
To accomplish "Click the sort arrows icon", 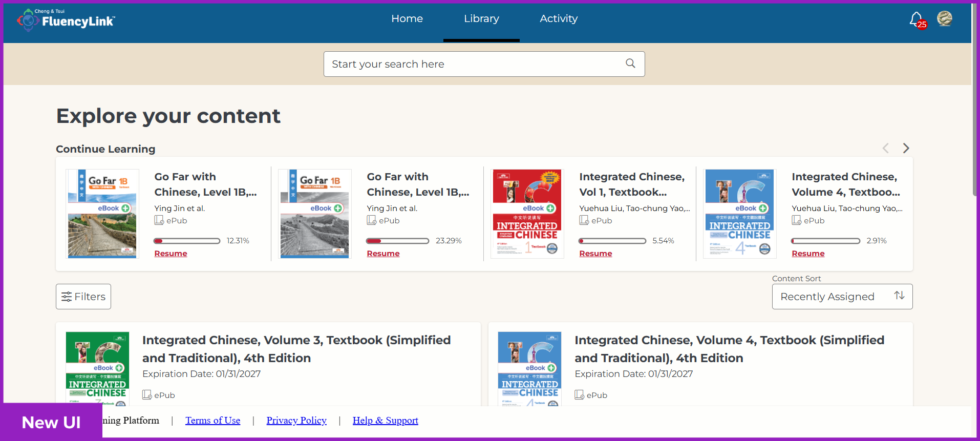I will point(899,296).
